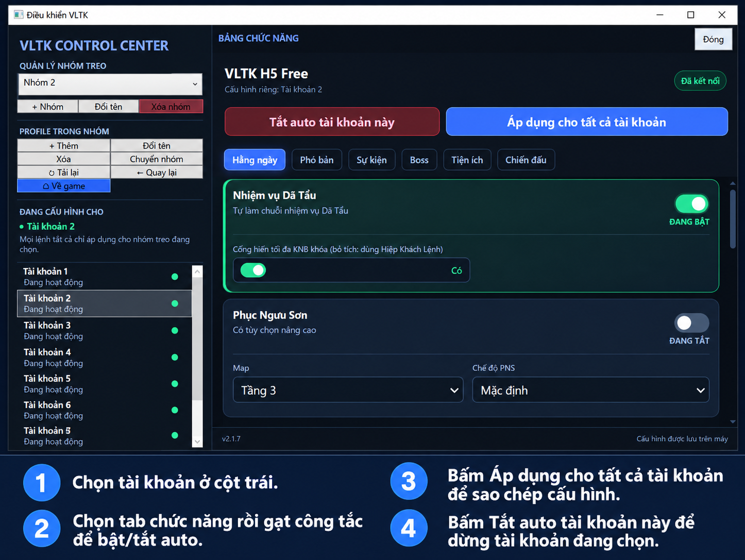
Task: Click the text Tự làm chuỗi nhiệm vụ Dã Tẩu
Action: pos(291,211)
